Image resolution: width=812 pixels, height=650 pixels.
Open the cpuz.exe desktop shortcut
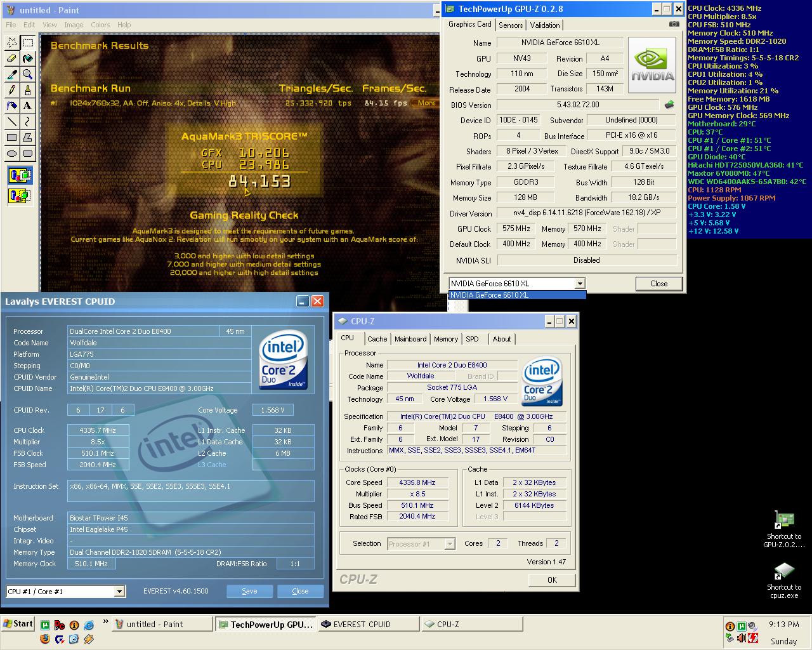(784, 580)
